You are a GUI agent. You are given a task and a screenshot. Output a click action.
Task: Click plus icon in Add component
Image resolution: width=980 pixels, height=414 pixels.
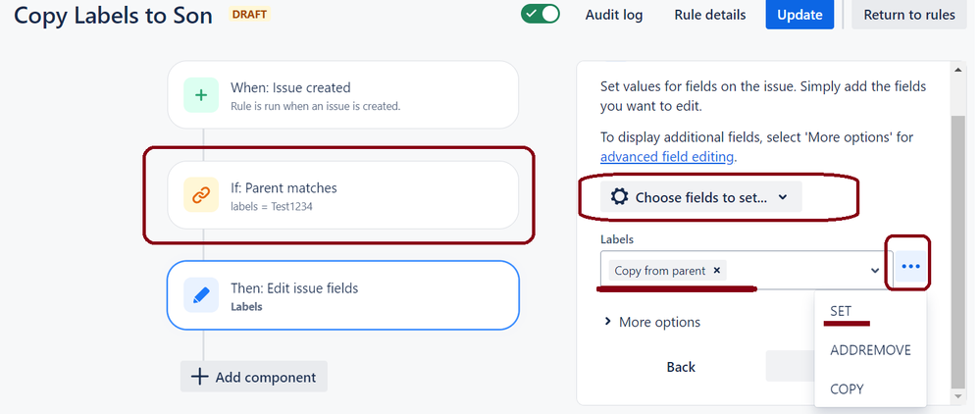(x=198, y=377)
